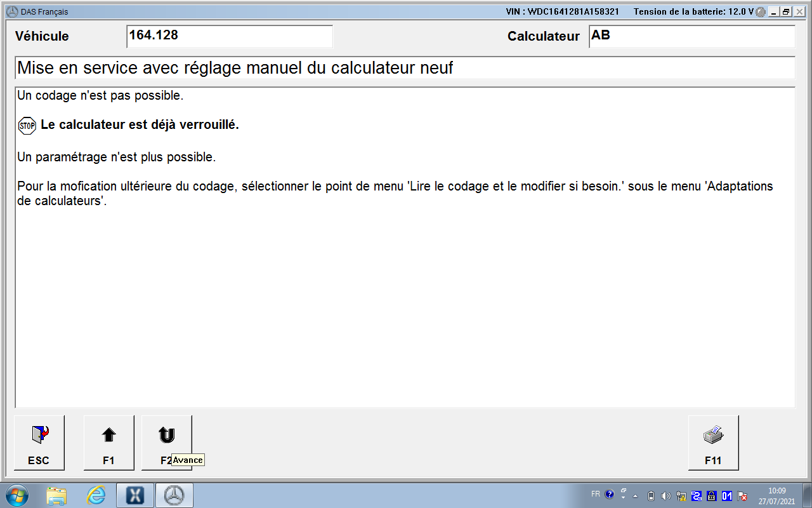Viewport: 812px width, 508px height.
Task: Click the STOP warning sign icon
Action: [x=27, y=126]
